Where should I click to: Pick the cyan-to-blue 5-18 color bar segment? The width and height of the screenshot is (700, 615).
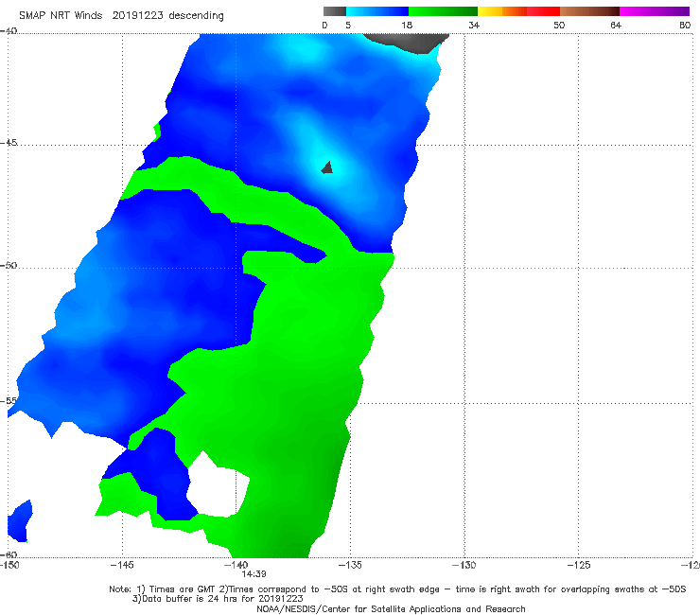pos(377,11)
